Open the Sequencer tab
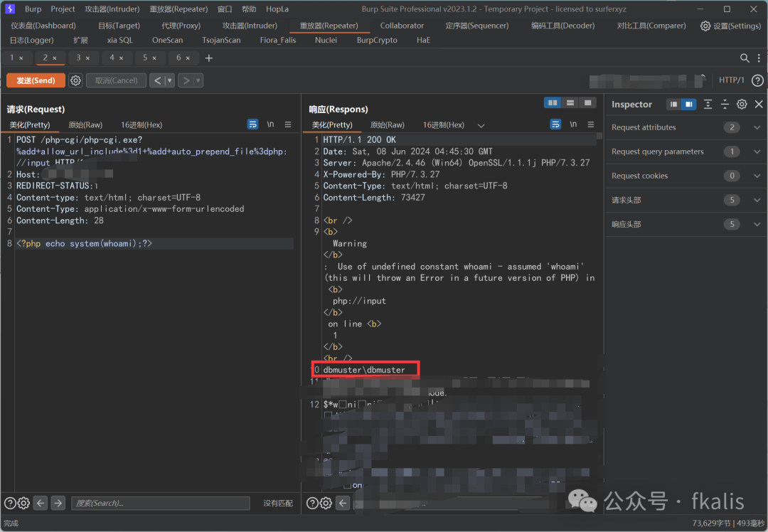Screen dimensions: 768x532 click(x=477, y=26)
